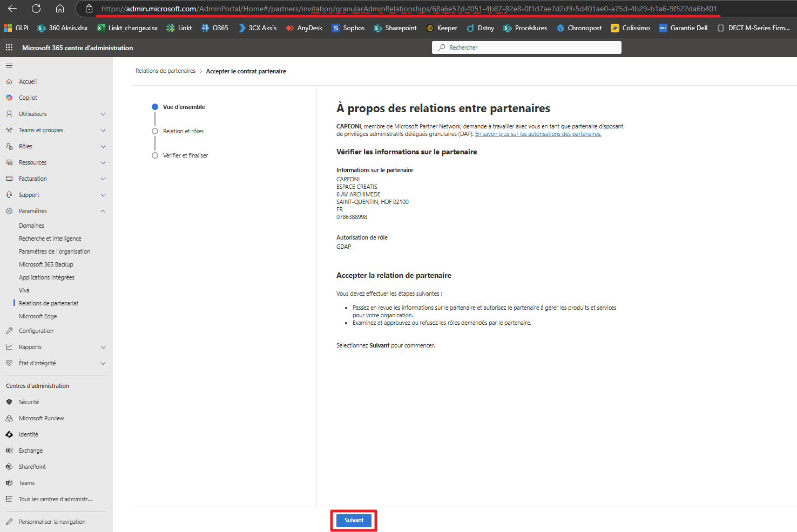Image resolution: width=797 pixels, height=532 pixels.
Task: Go to the browser home icon
Action: click(x=60, y=9)
